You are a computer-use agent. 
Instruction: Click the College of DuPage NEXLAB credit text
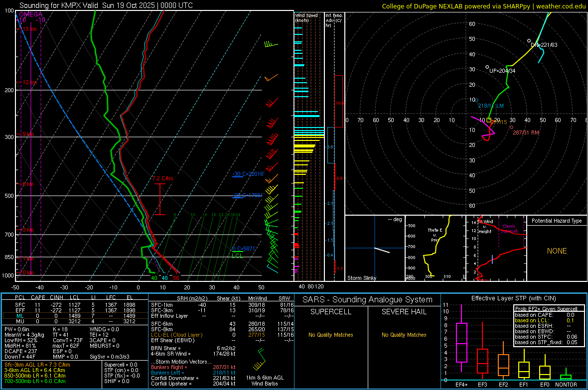pyautogui.click(x=483, y=6)
